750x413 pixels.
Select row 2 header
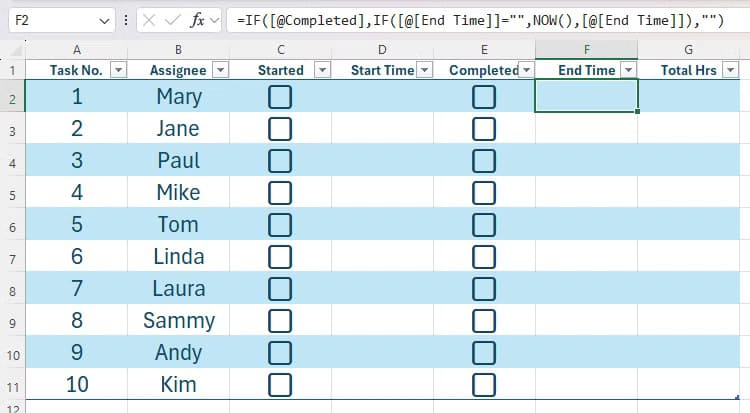click(12, 97)
